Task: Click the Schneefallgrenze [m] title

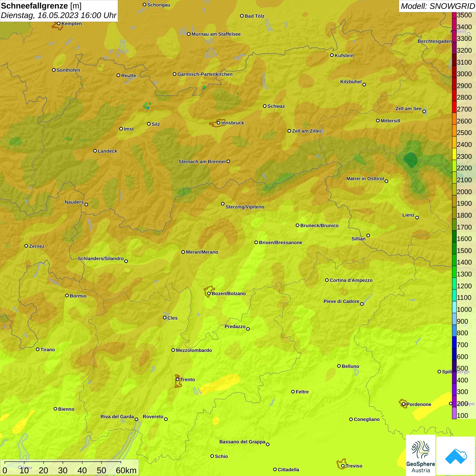Action: click(x=41, y=6)
